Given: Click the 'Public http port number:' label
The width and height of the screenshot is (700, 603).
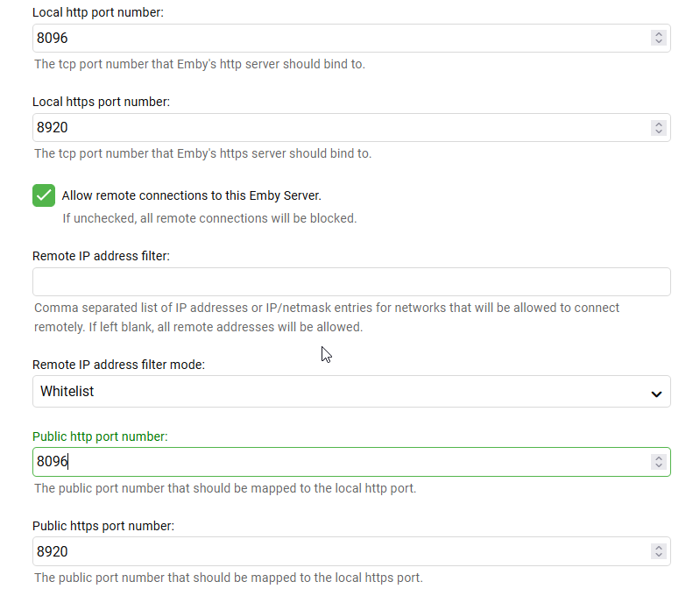Looking at the screenshot, I should click(x=100, y=436).
